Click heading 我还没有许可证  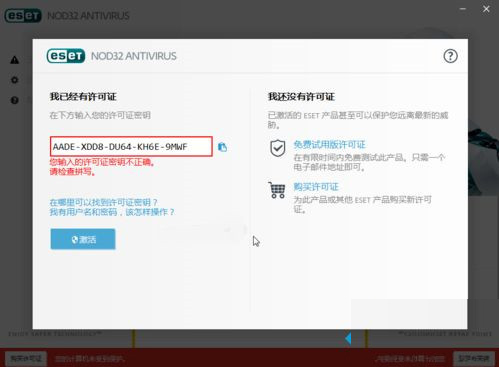click(301, 97)
